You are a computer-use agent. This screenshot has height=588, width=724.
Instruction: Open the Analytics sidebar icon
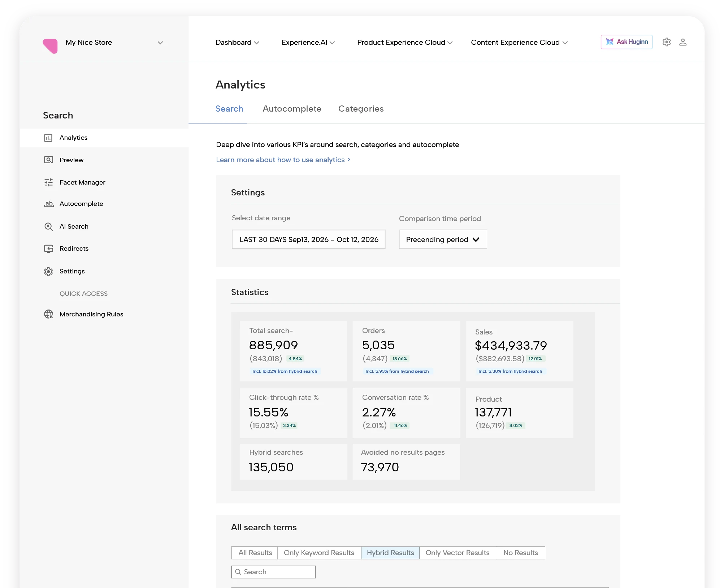point(48,138)
